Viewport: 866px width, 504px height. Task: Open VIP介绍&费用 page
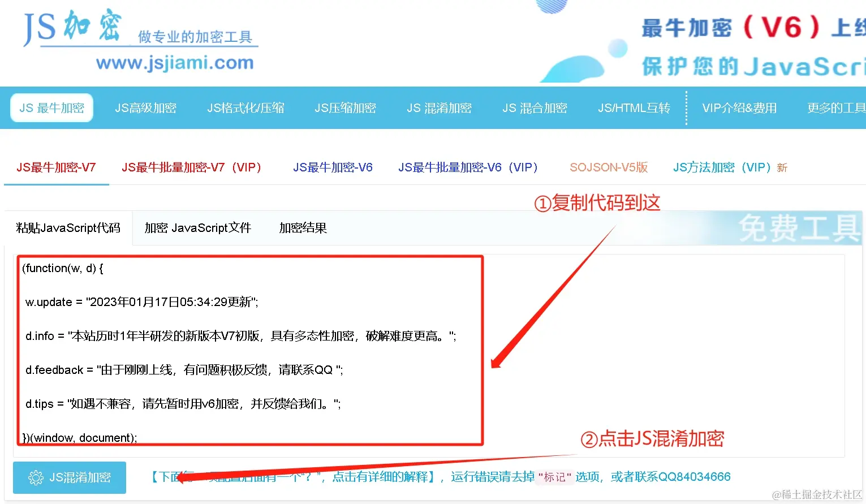click(739, 107)
